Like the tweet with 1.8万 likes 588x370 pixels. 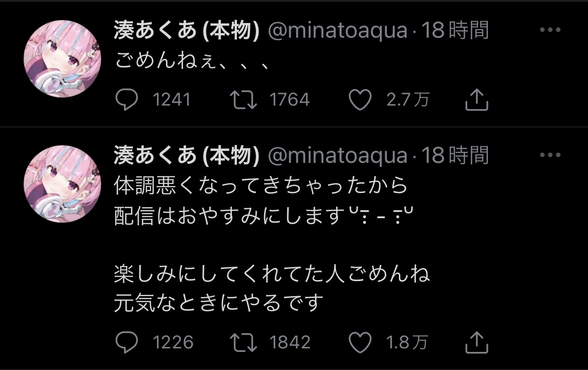[x=360, y=342]
